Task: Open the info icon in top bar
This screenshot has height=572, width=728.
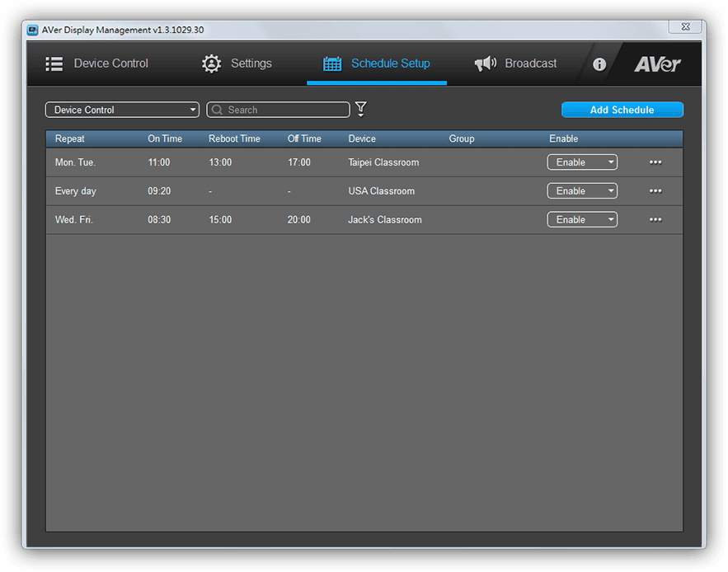Action: tap(599, 64)
